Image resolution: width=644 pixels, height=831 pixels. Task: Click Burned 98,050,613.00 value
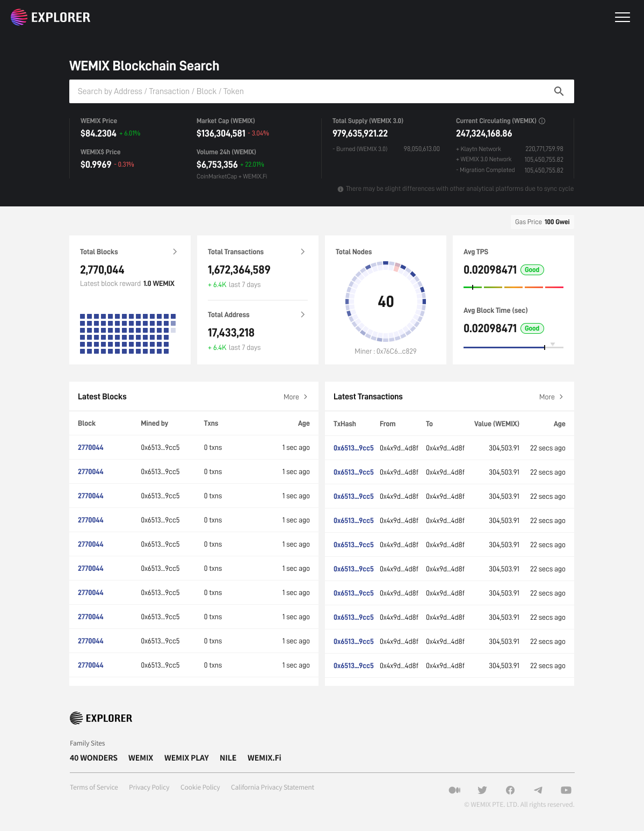(x=422, y=149)
